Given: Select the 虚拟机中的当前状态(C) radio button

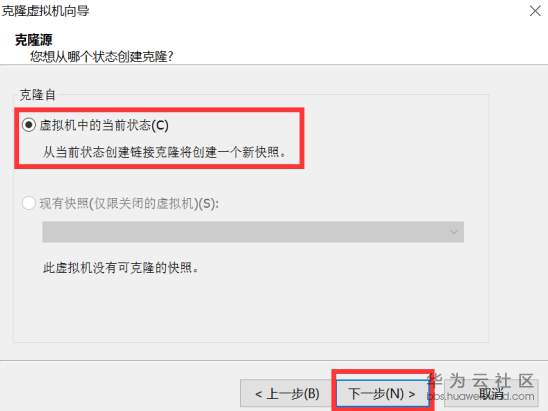Looking at the screenshot, I should pyautogui.click(x=29, y=125).
